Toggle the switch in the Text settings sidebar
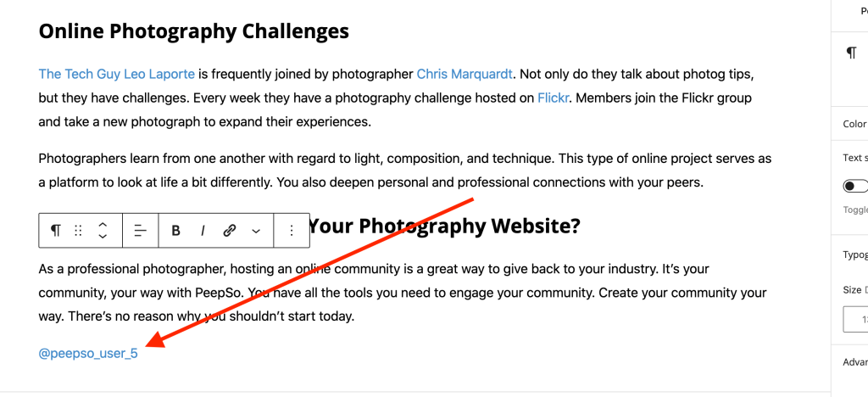This screenshot has height=397, width=868. click(x=854, y=186)
